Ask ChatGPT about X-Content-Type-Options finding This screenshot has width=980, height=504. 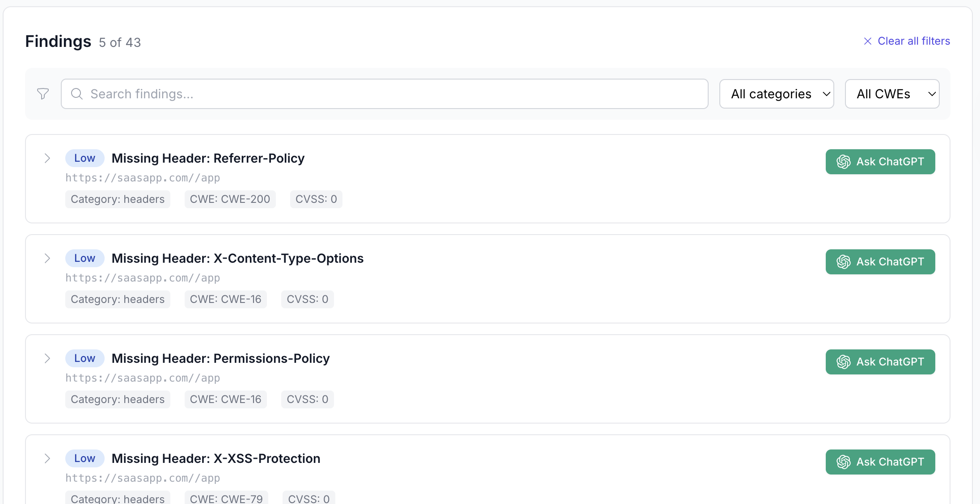[880, 262]
